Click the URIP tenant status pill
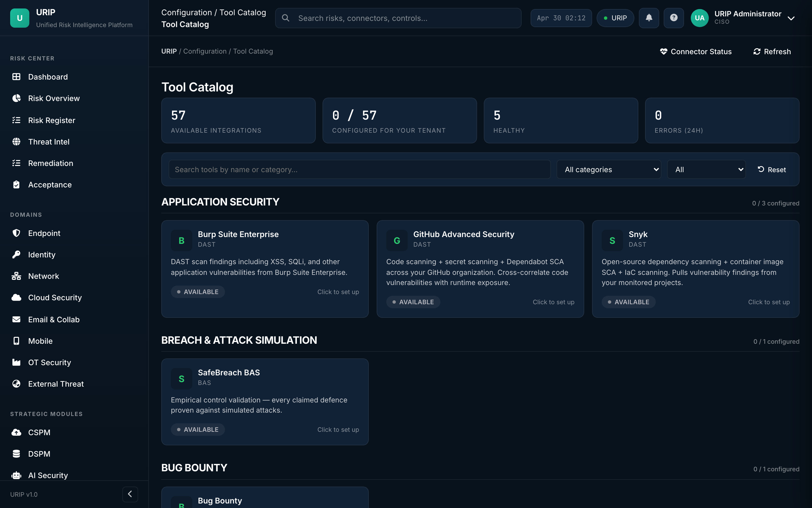This screenshot has width=812, height=508. point(615,18)
